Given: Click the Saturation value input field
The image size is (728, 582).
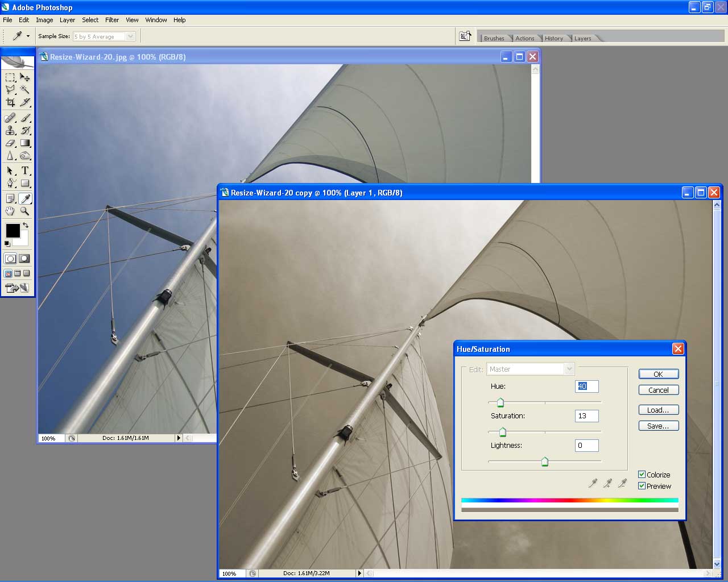Looking at the screenshot, I should coord(587,416).
